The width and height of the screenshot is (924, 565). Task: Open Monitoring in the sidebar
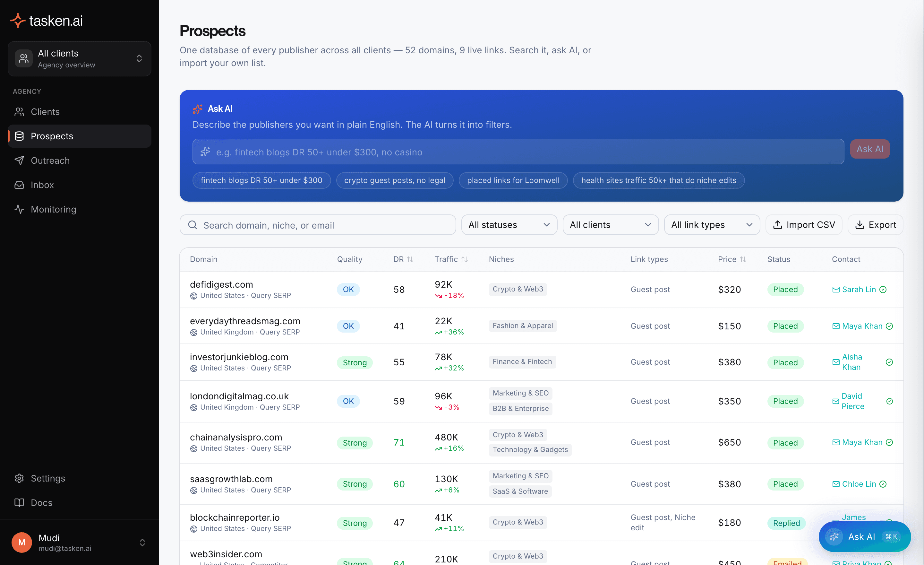click(x=80, y=209)
